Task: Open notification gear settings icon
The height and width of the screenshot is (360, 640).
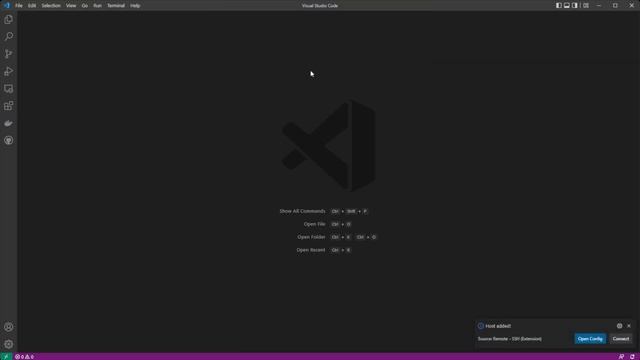Action: (x=620, y=326)
